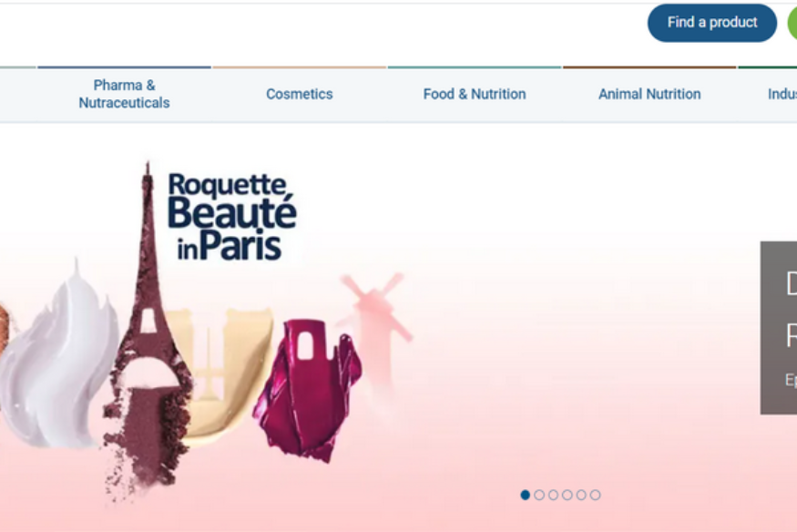Jump to the third carousel slide dot
Viewport: 797px width, 532px height.
pyautogui.click(x=553, y=495)
